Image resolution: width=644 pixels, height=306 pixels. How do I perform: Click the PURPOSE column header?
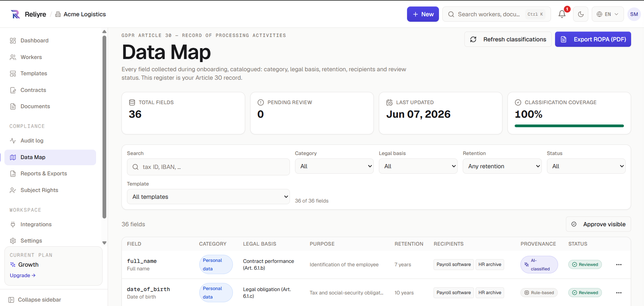[322, 244]
